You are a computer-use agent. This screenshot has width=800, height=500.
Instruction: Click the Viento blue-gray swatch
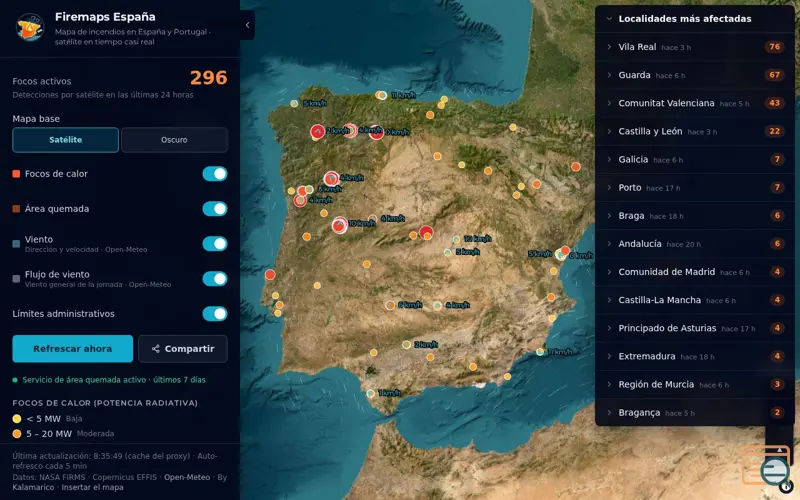click(16, 244)
